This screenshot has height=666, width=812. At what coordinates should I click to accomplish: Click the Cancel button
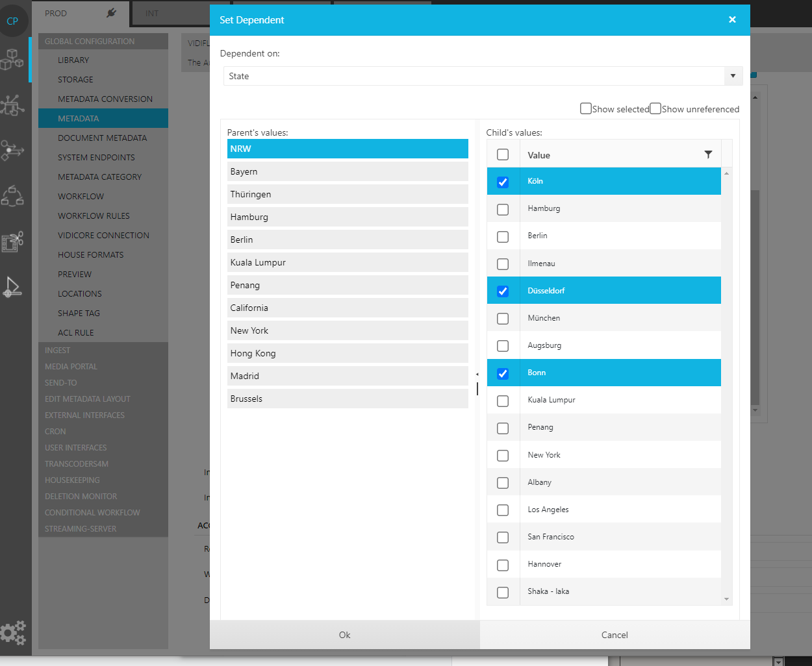tap(615, 635)
